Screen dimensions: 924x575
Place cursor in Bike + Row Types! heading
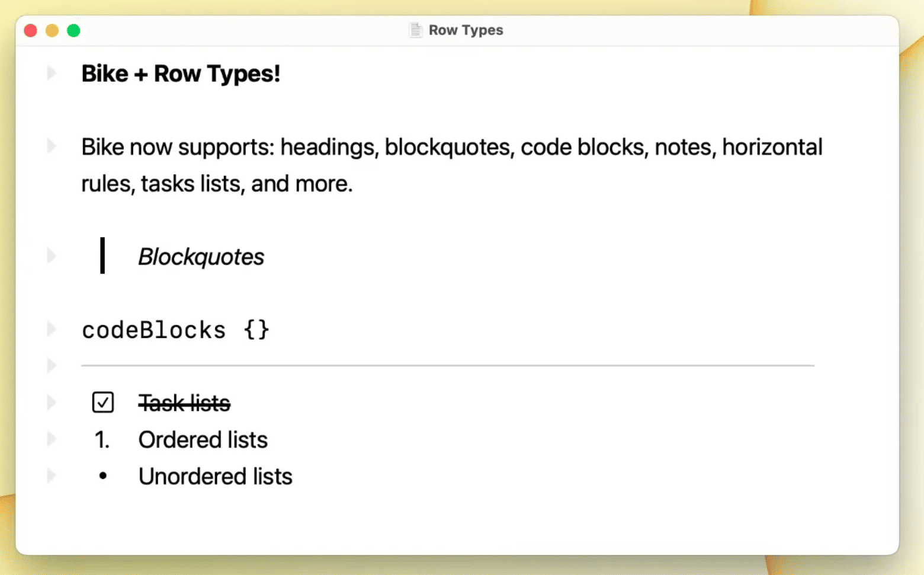[181, 74]
